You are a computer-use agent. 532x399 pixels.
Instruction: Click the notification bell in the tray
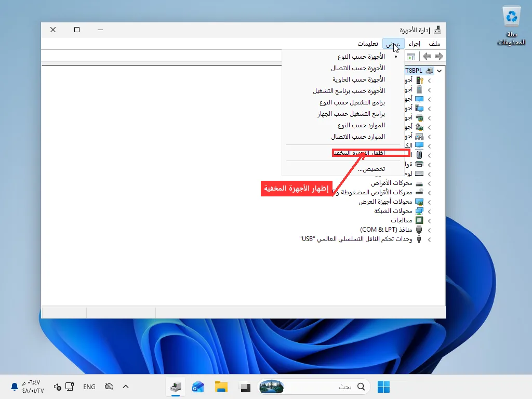[x=14, y=387]
